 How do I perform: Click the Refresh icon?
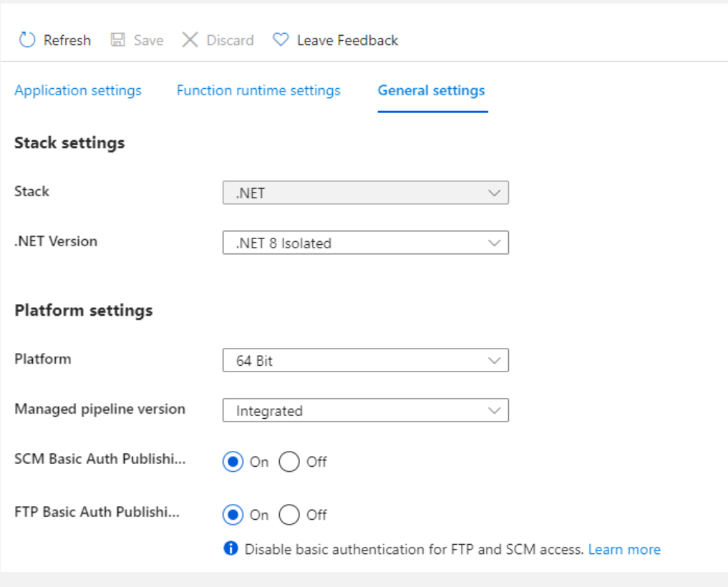click(27, 40)
